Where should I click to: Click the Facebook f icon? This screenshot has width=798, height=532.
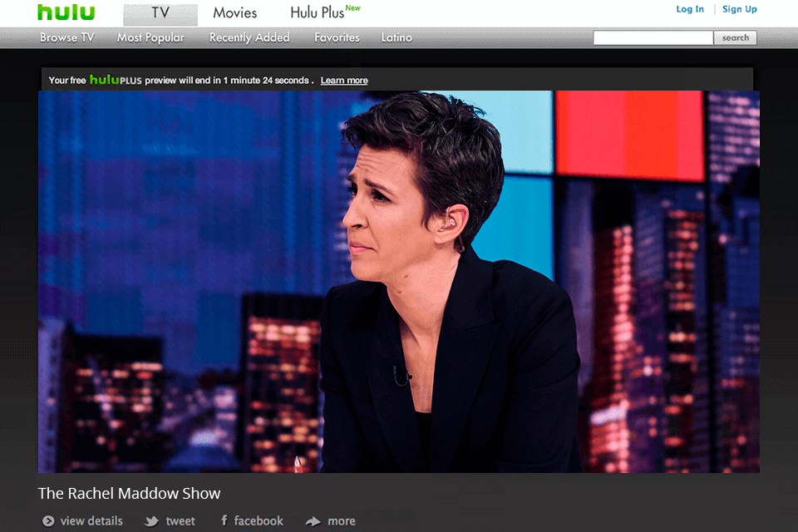(224, 520)
